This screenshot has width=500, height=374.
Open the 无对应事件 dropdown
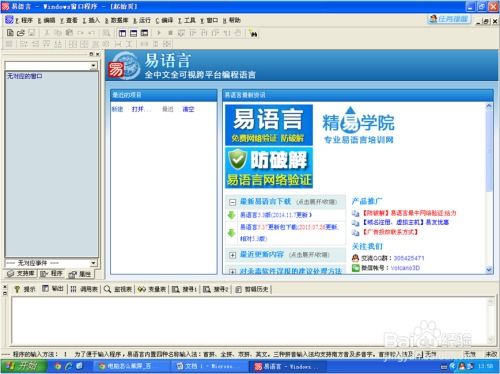(x=94, y=263)
